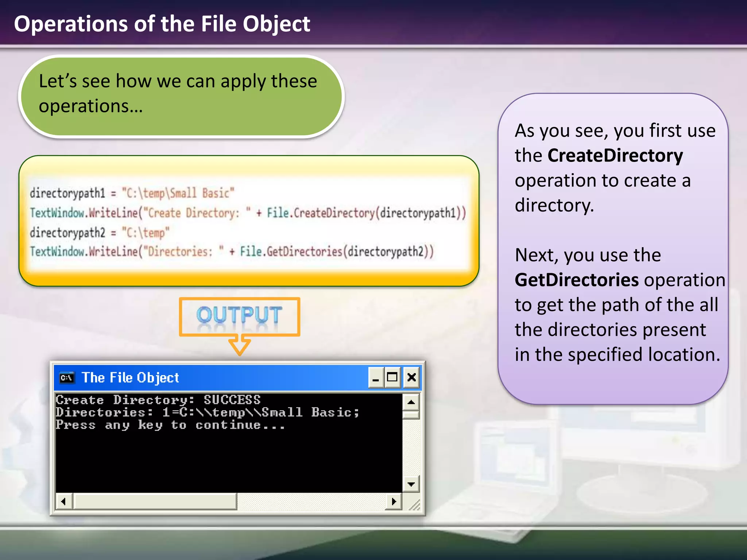This screenshot has width=747, height=560.
Task: Click the slide title 'Operations of the File Object'
Action: [162, 24]
